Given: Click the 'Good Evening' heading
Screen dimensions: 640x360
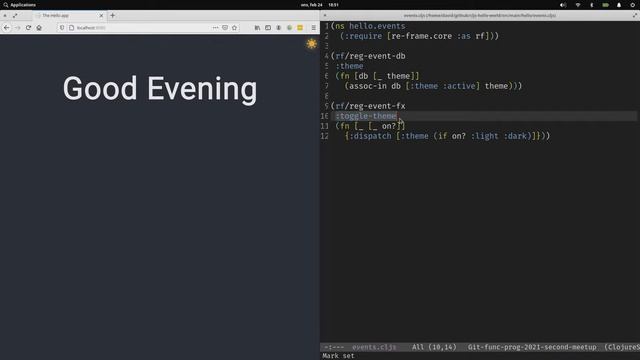Looking at the screenshot, I should (160, 89).
